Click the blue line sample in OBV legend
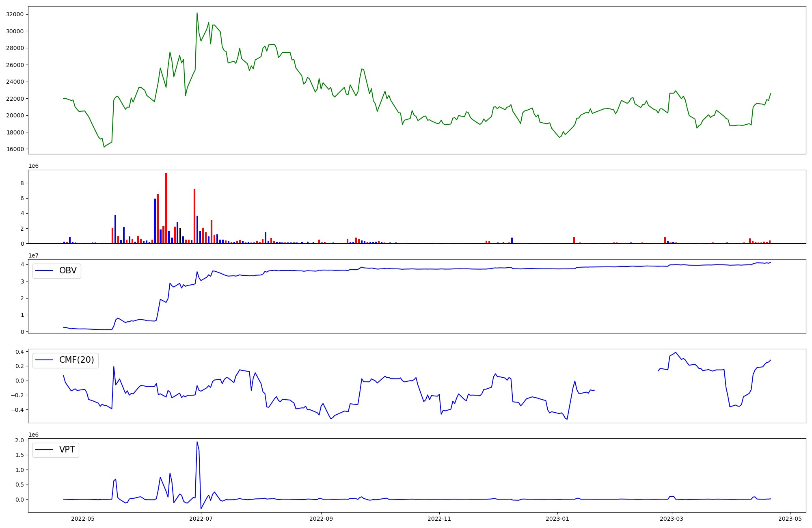Screen dimensions: 812x528 (45, 270)
